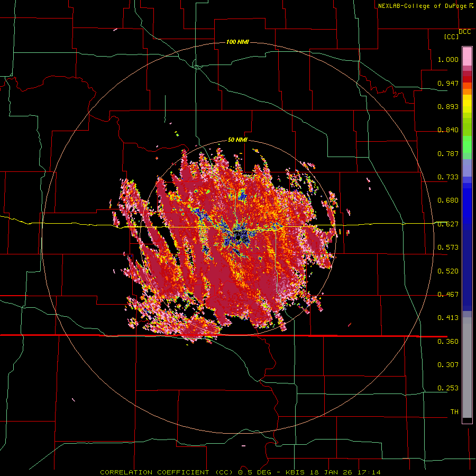Click the pink segment of color bar
476x476 pixels.
tap(467, 57)
